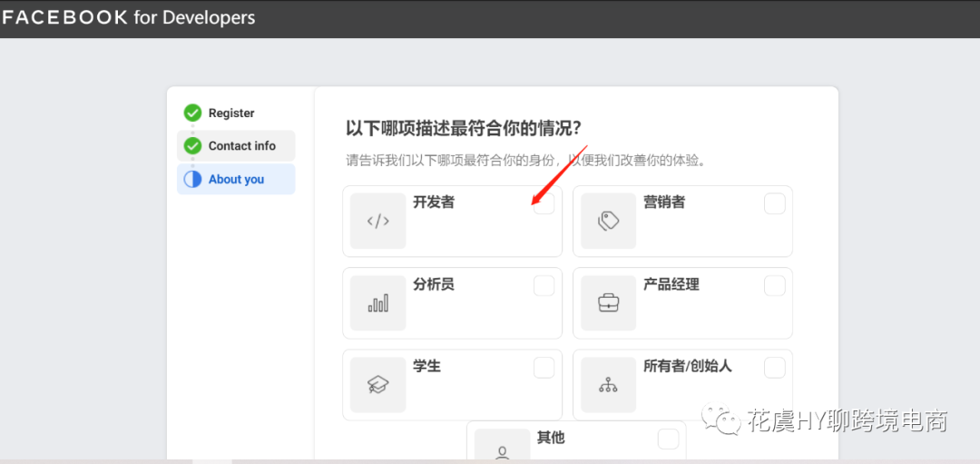This screenshot has height=464, width=980.
Task: Click the bar chart icon for 分析员
Action: (378, 303)
